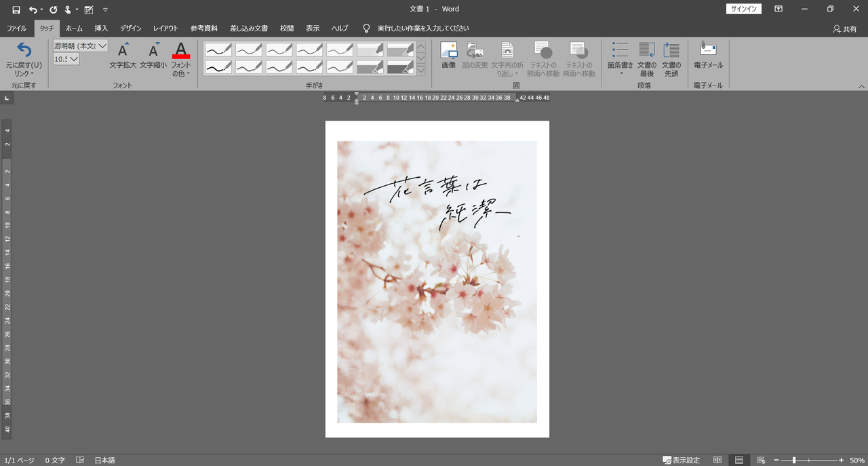Toggle the Touch/Mouse mode icon
The height and width of the screenshot is (466, 868).
[68, 9]
